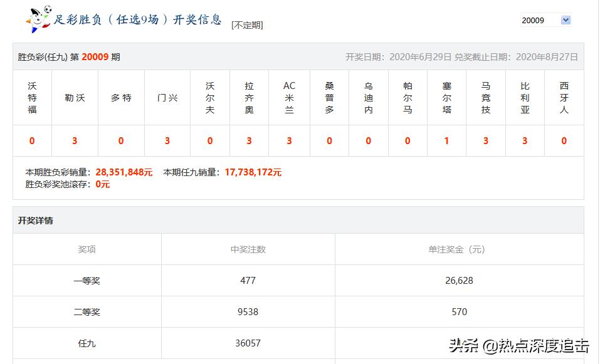Click the 中奖注数 column header
Image resolution: width=600 pixels, height=364 pixels.
point(248,250)
